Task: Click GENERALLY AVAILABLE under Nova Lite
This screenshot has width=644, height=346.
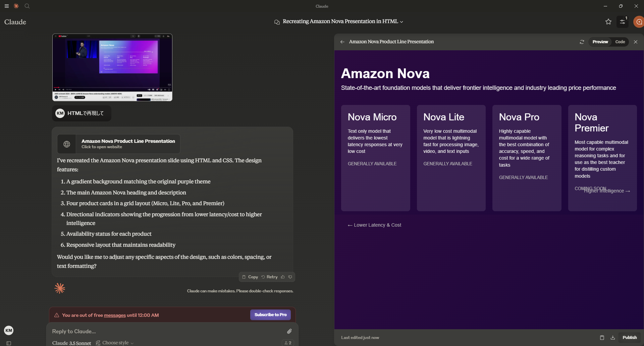Action: [x=447, y=164]
